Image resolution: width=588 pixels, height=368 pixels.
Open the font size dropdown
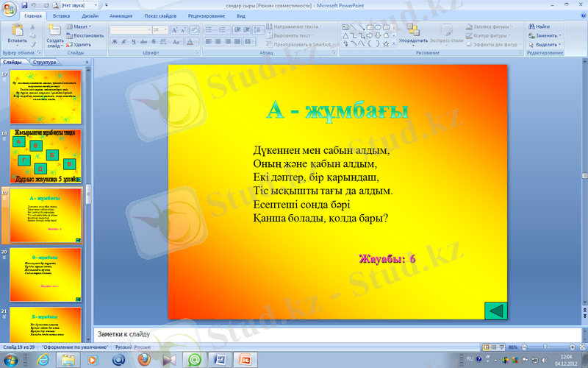tap(165, 30)
